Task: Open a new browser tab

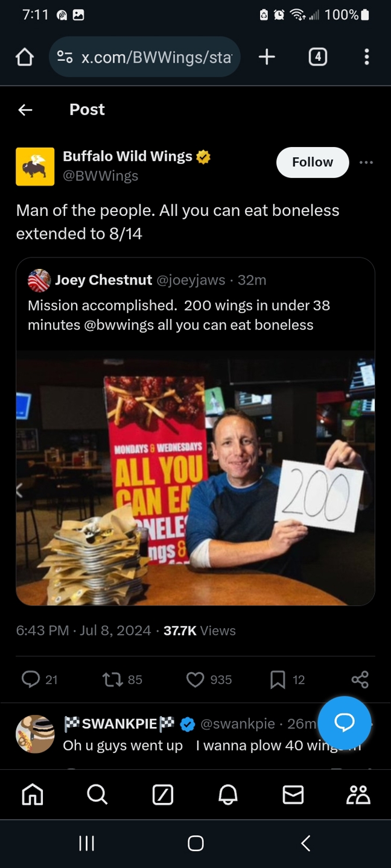Action: [266, 57]
